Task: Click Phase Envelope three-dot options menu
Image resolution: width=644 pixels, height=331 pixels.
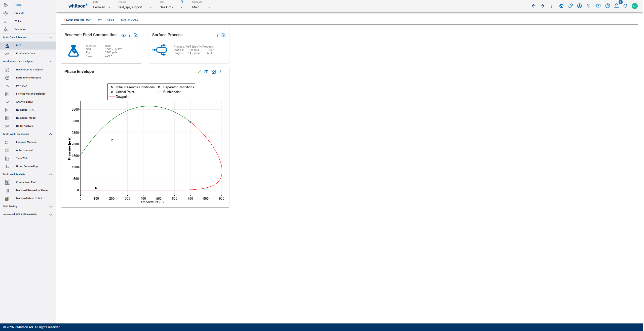Action: (221, 72)
